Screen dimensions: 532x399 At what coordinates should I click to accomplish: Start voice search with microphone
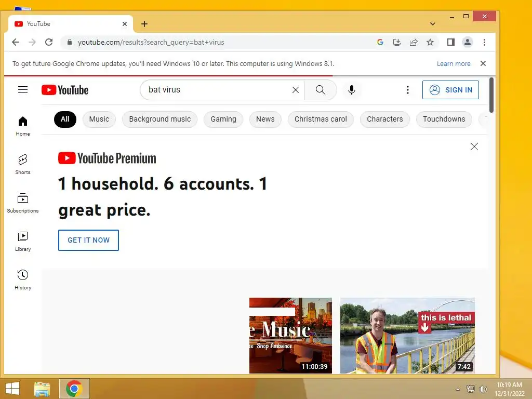pos(352,89)
